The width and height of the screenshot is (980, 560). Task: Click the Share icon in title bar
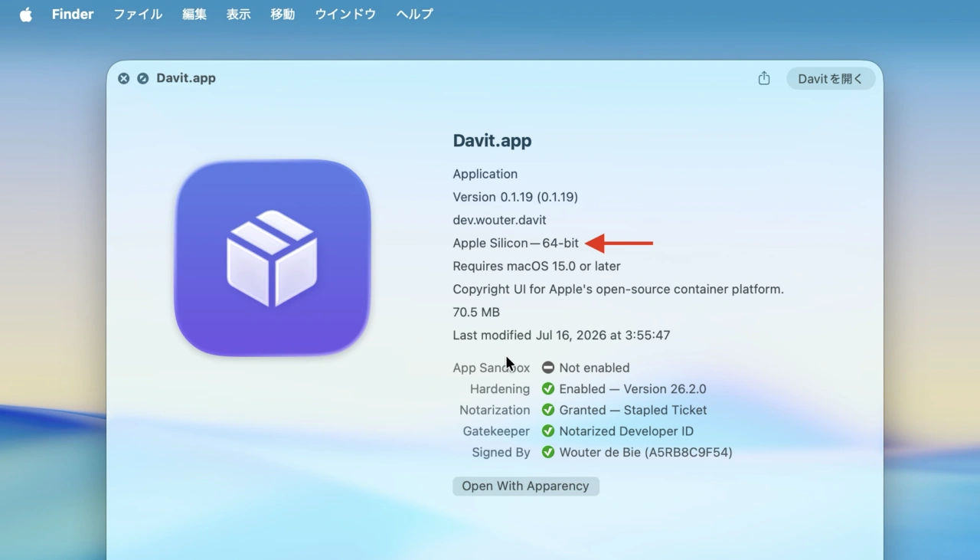(764, 78)
